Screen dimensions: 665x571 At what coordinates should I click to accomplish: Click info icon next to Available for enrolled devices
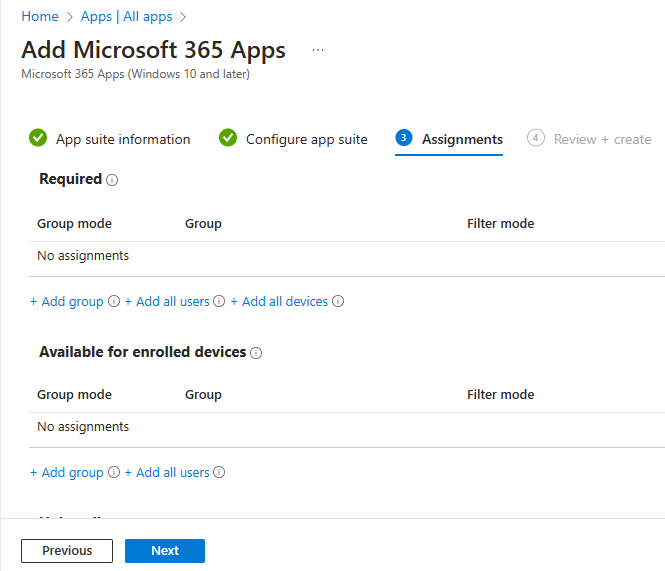click(x=256, y=353)
